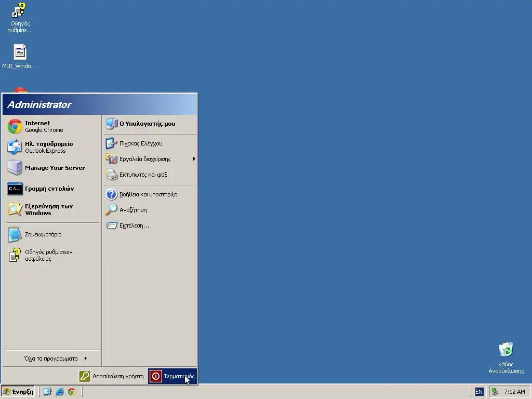This screenshot has height=399, width=532.
Task: Select Οδηγός ρυθμίσε... desktop shortcut
Action: tap(20, 18)
